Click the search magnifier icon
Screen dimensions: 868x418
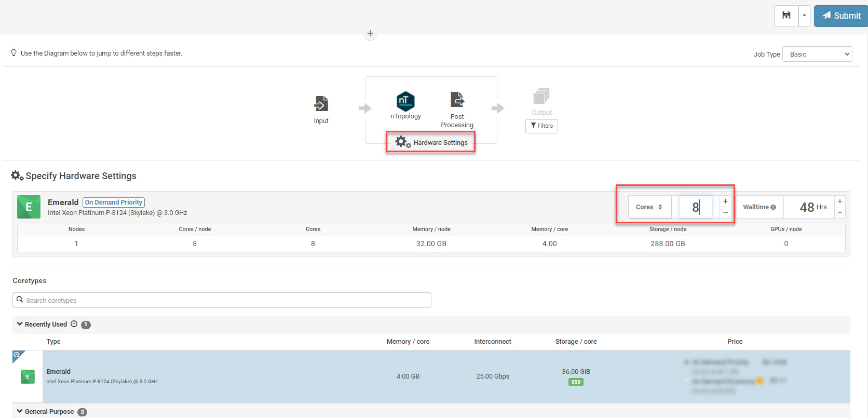(x=20, y=300)
